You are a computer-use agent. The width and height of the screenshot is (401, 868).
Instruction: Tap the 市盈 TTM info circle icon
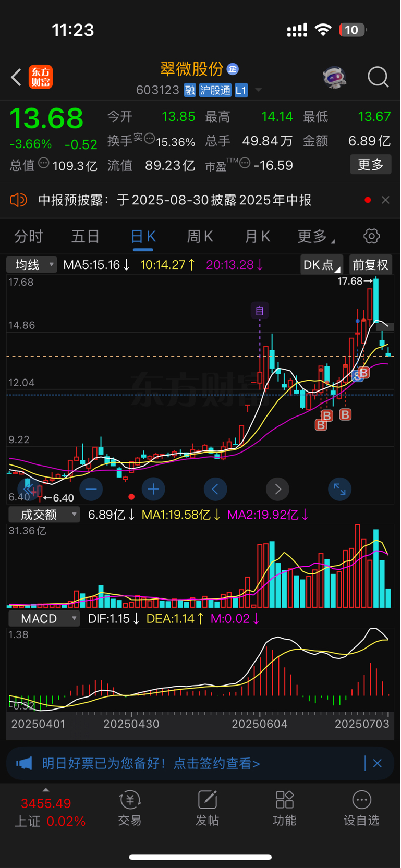pyautogui.click(x=245, y=163)
